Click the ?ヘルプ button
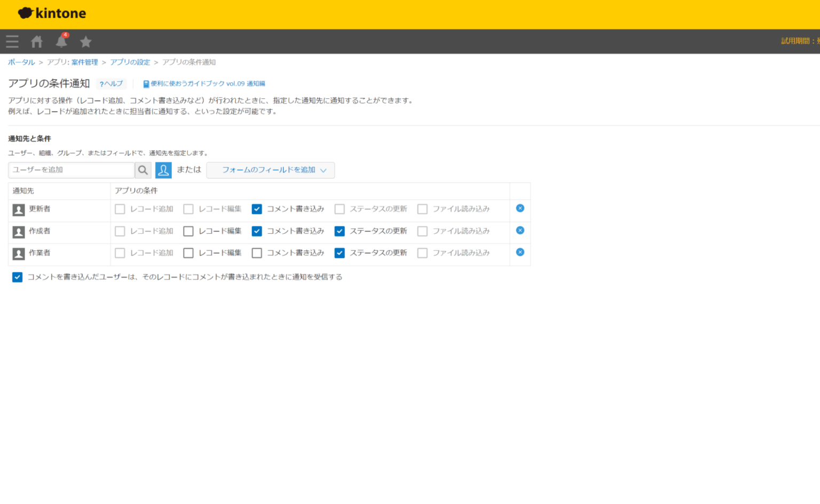820x504 pixels. coord(111,83)
